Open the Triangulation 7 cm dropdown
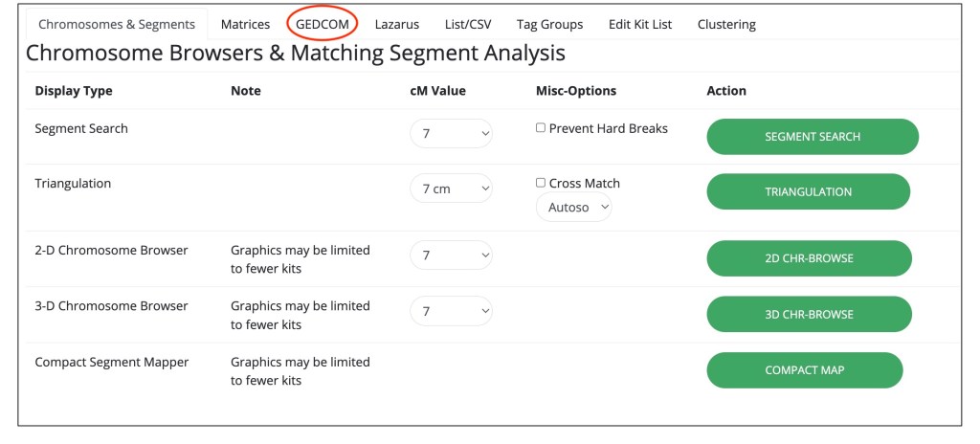The width and height of the screenshot is (980, 444). point(451,189)
